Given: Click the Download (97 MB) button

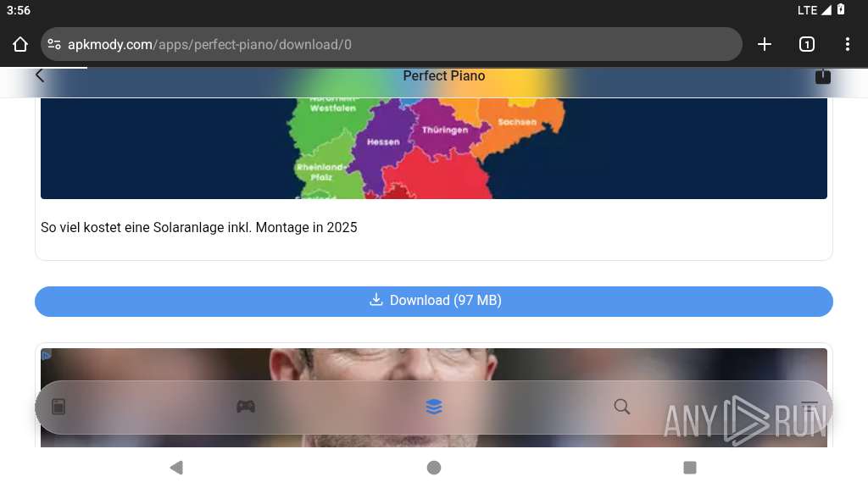Looking at the screenshot, I should (434, 302).
